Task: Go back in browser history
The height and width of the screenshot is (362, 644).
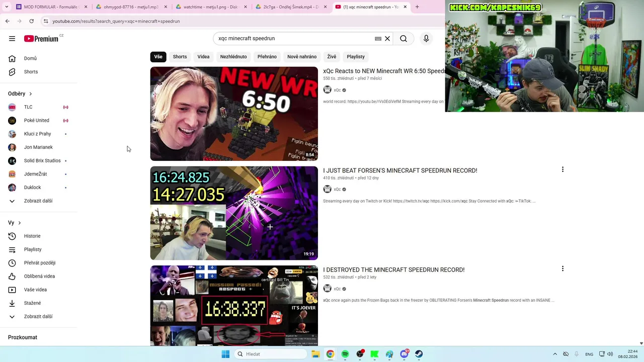Action: pyautogui.click(x=7, y=21)
